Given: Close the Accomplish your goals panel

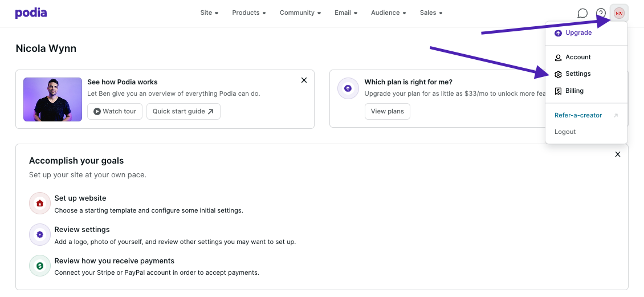Looking at the screenshot, I should pos(618,154).
